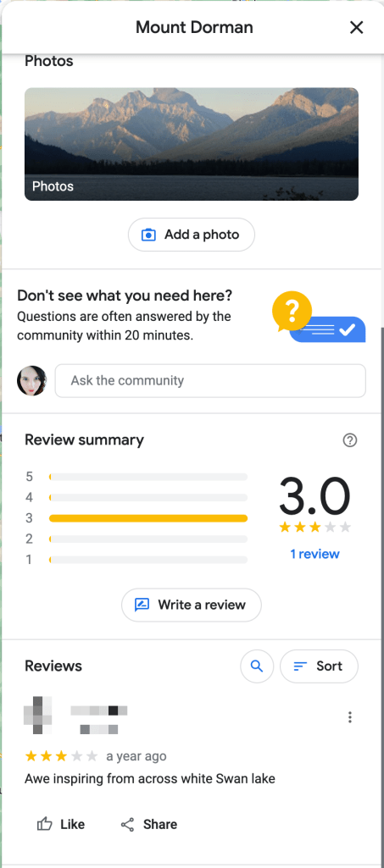Open the Mount Dorman photos thumbnail

[192, 144]
